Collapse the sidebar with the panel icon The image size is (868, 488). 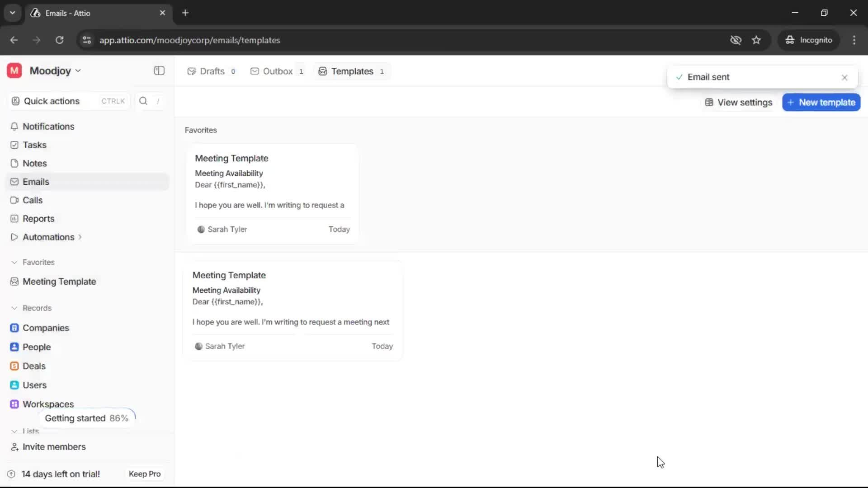point(159,70)
